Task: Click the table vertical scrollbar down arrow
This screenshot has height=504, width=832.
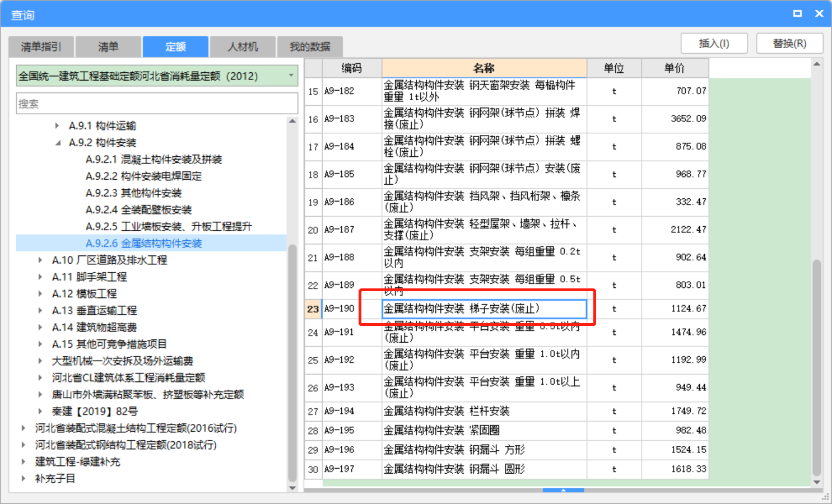Action: click(x=817, y=482)
